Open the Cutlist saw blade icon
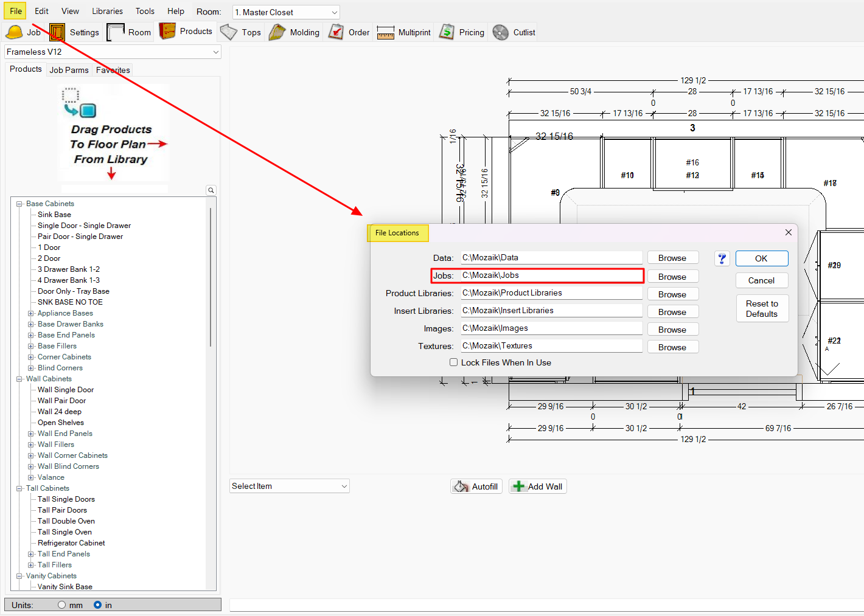This screenshot has height=616, width=864. pos(501,32)
